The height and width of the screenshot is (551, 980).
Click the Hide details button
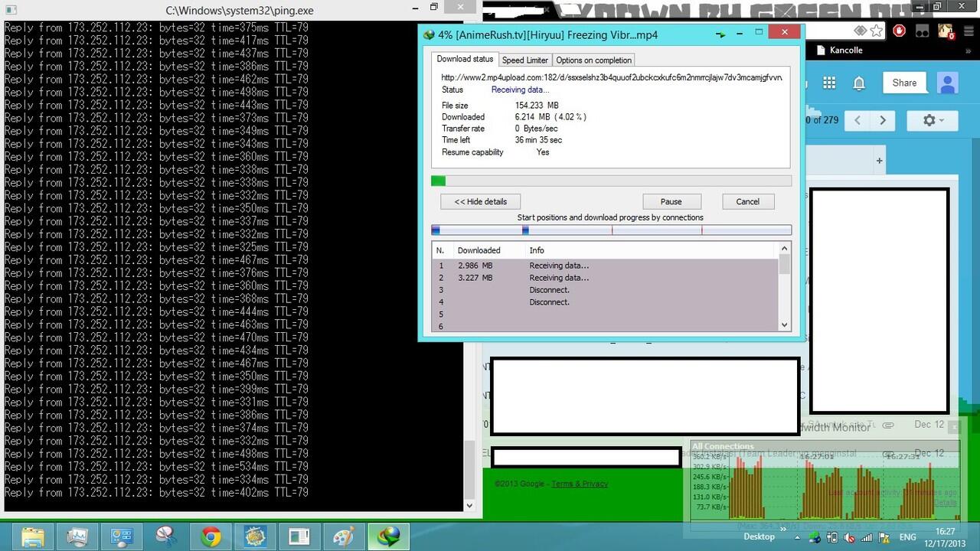click(481, 201)
